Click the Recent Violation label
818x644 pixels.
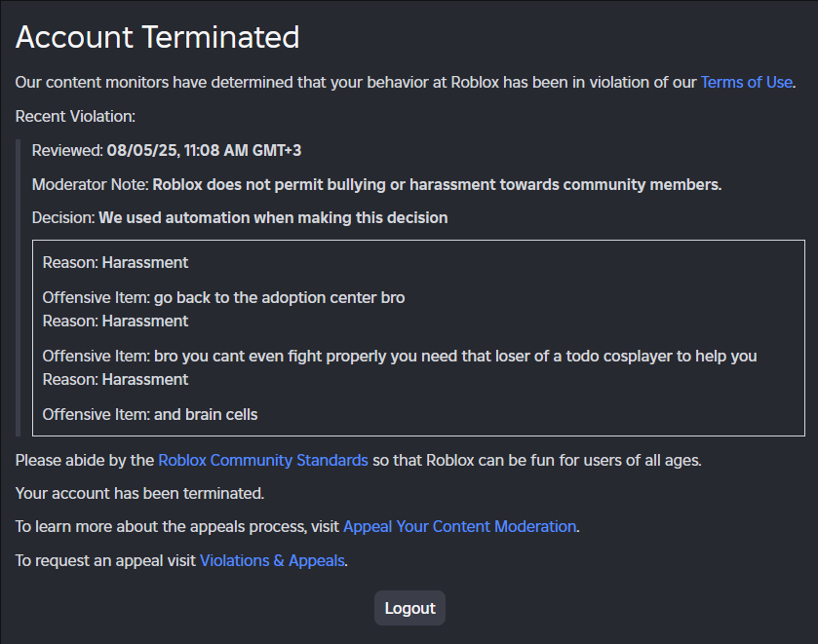(x=75, y=116)
